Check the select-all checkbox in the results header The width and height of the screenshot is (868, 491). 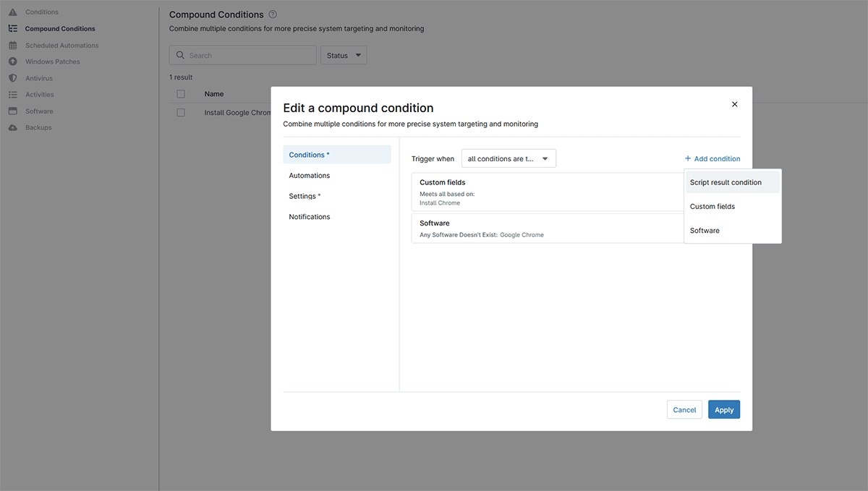click(x=180, y=93)
